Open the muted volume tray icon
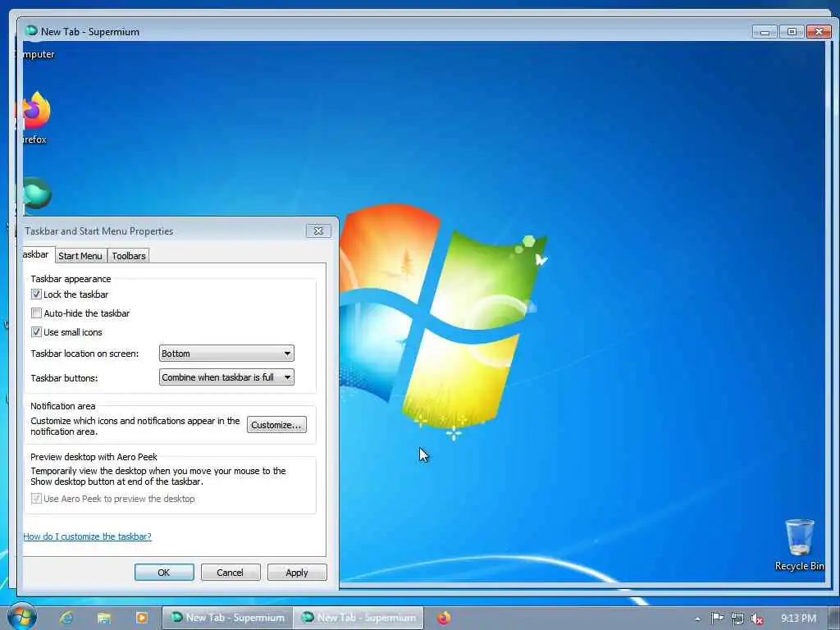This screenshot has height=630, width=840. pos(757,619)
